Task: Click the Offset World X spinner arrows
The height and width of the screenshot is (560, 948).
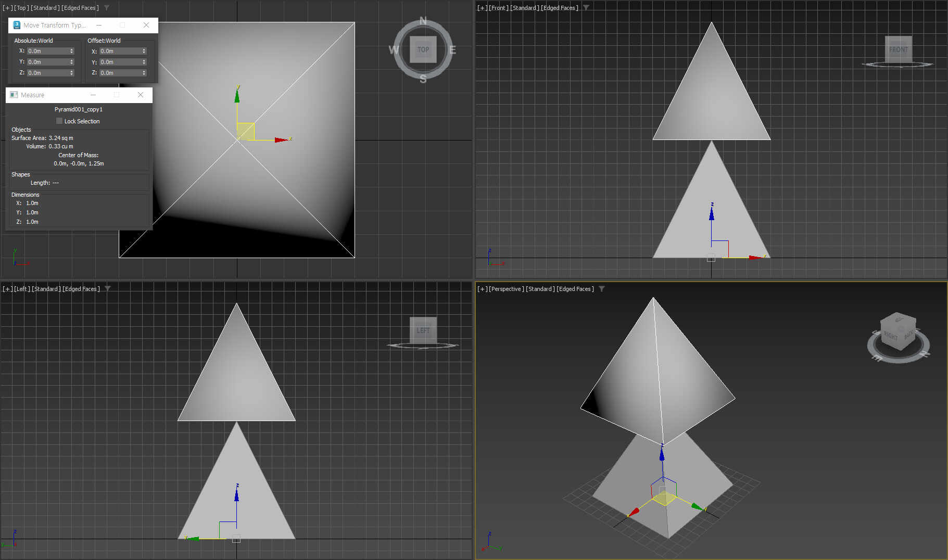Action: (x=144, y=51)
